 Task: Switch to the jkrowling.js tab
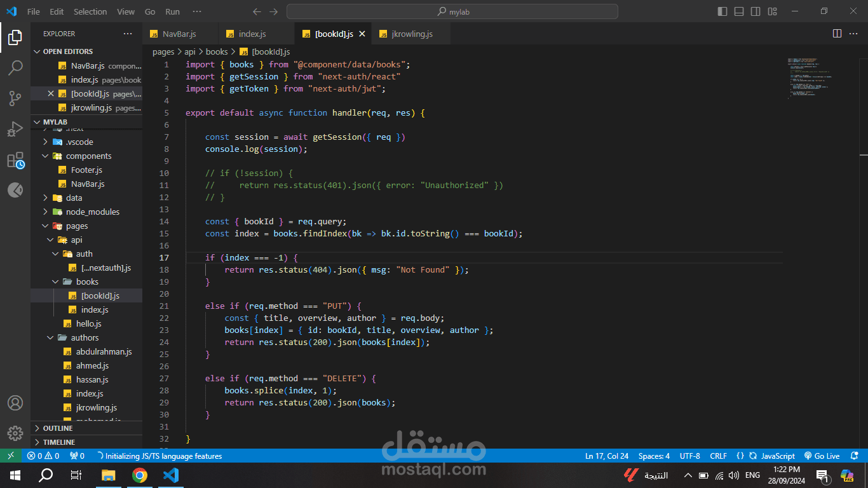[412, 34]
